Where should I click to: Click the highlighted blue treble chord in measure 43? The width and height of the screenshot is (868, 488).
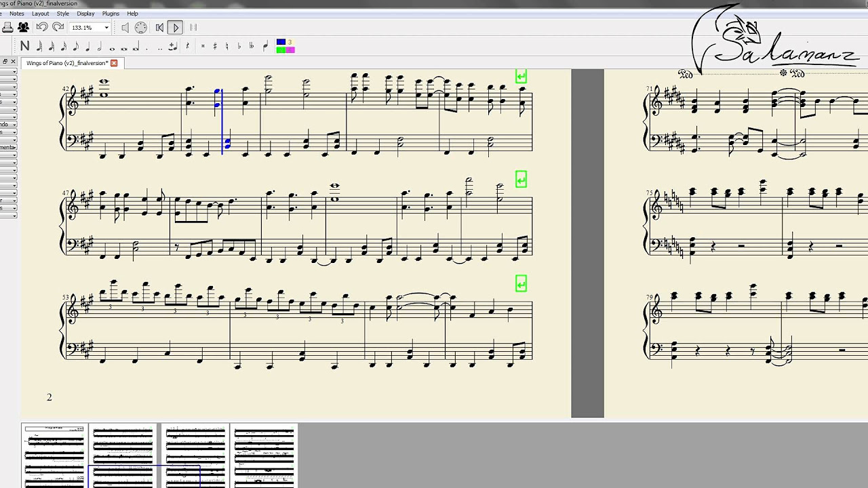click(218, 99)
